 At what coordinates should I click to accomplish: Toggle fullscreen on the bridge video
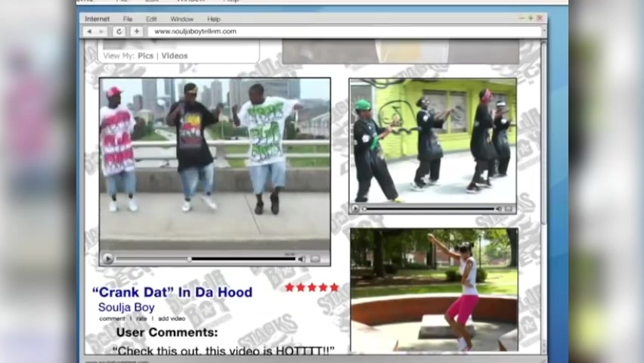pos(315,259)
